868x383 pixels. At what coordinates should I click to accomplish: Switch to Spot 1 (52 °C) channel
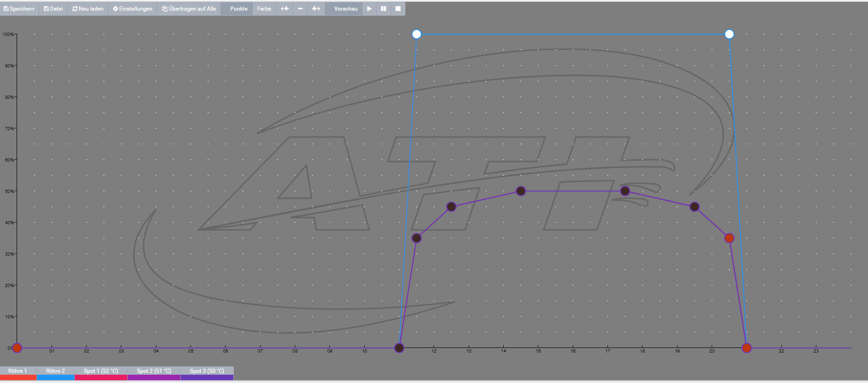pos(101,371)
